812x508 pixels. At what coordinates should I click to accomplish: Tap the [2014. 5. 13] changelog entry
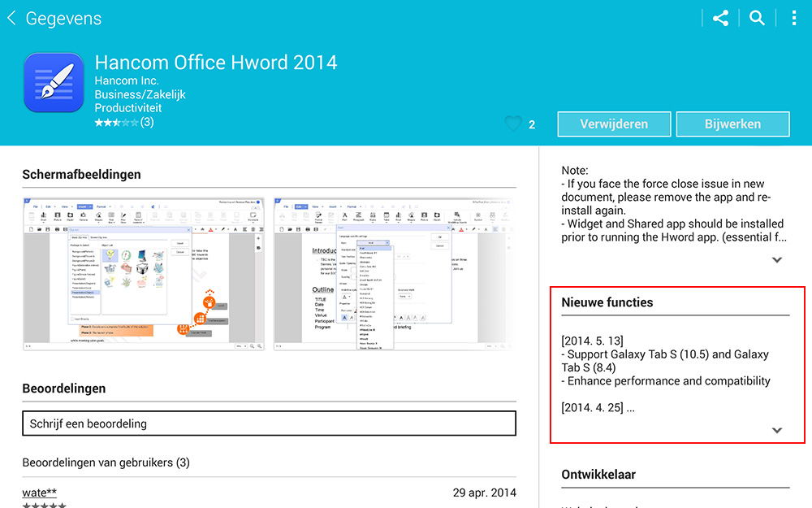tap(593, 341)
